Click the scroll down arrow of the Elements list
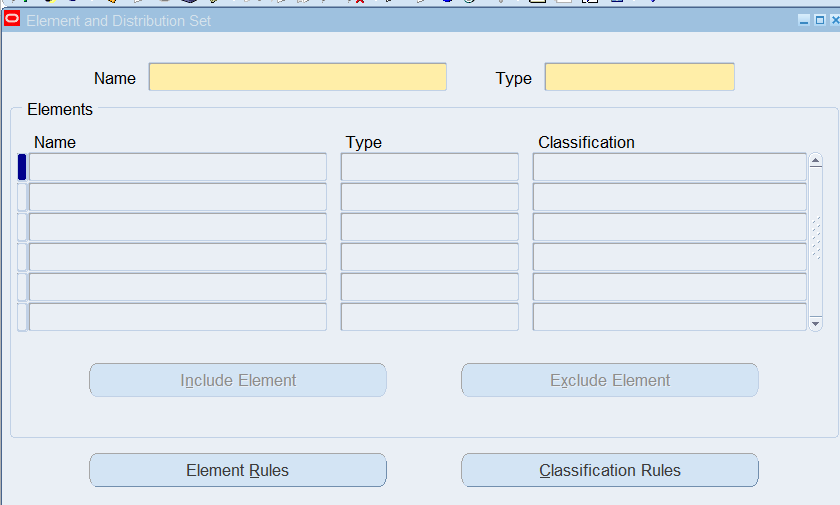The width and height of the screenshot is (840, 505). click(x=815, y=324)
